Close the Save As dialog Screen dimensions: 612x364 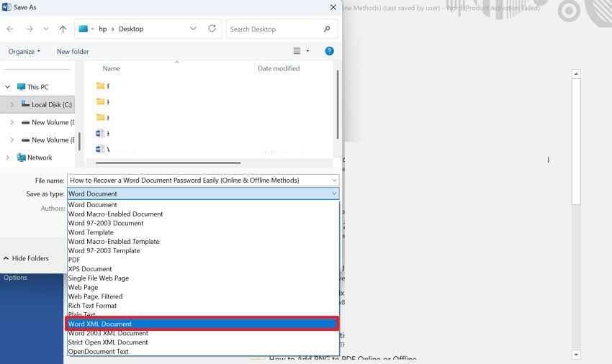333,7
